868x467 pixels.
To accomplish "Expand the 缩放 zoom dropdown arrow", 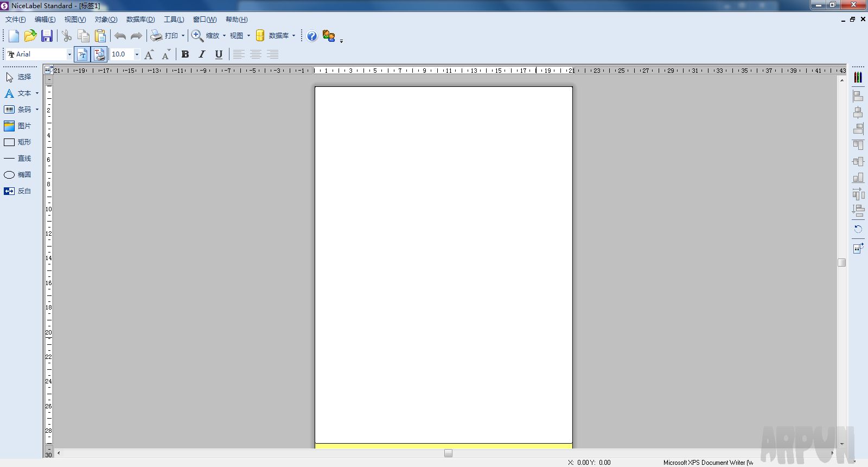I will (224, 36).
